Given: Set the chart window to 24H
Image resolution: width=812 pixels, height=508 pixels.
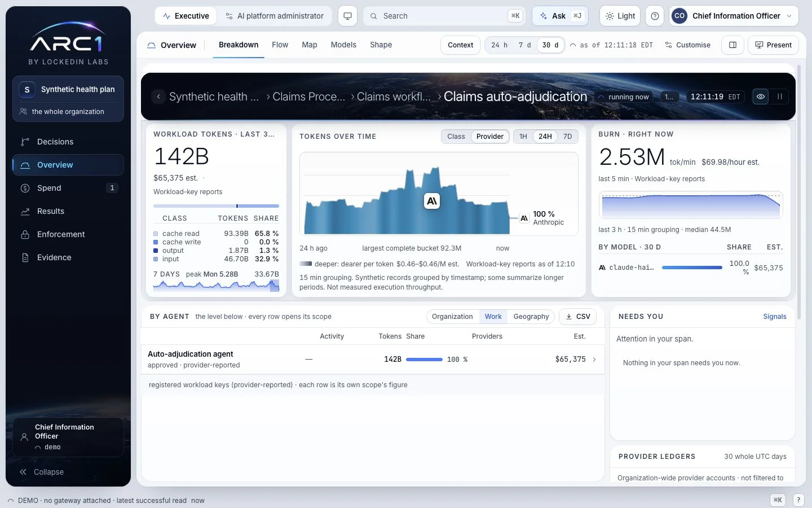Looking at the screenshot, I should click(x=545, y=137).
